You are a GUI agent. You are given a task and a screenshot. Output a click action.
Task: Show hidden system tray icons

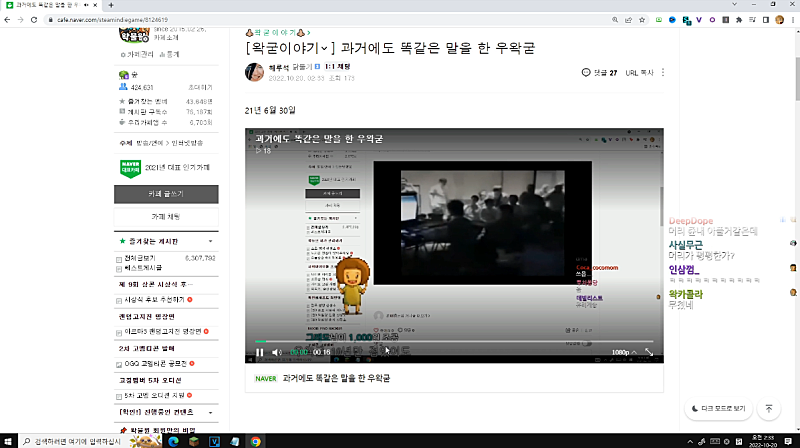click(690, 441)
